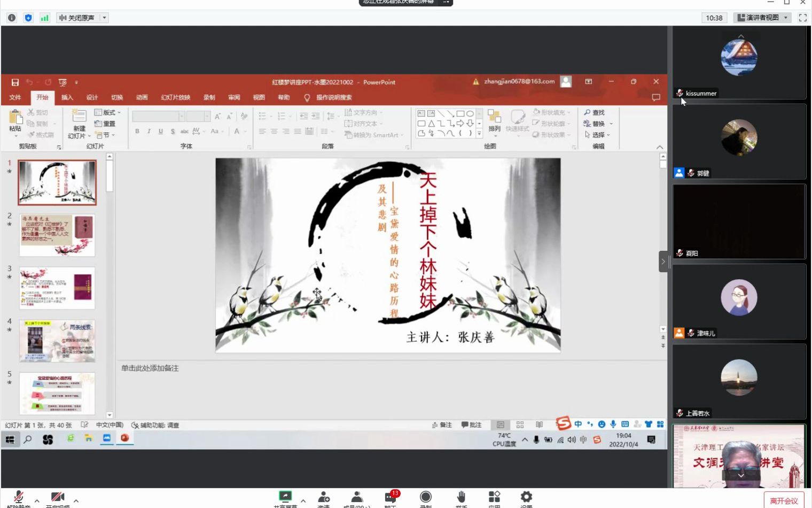Underline text with the U icon
Image resolution: width=812 pixels, height=508 pixels.
pyautogui.click(x=161, y=131)
